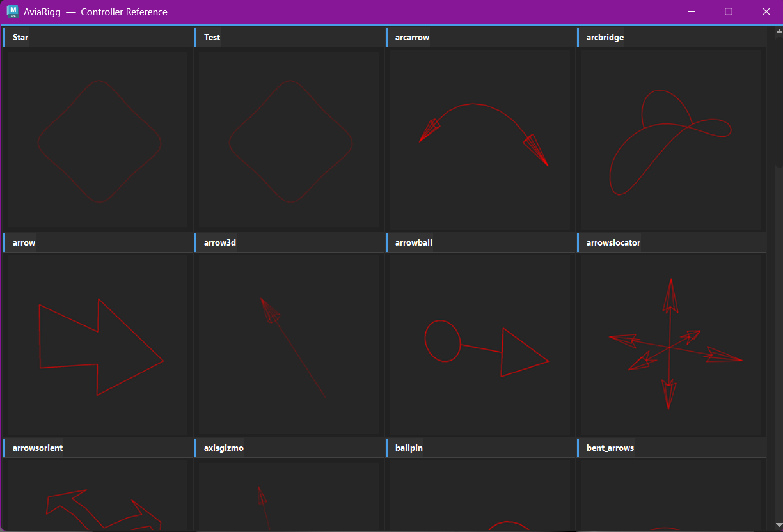Select the ballpin controller shape preview
Viewport: 783px width, 532px height.
tap(480, 496)
